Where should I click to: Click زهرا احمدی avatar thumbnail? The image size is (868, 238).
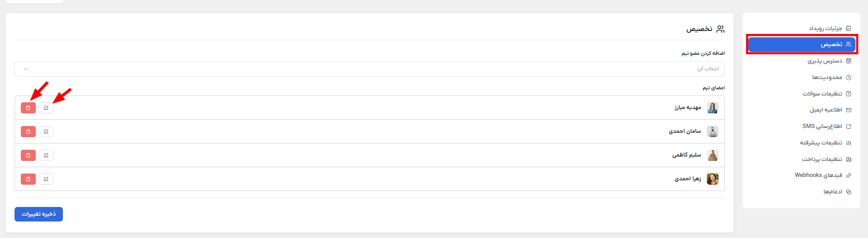pos(713,179)
